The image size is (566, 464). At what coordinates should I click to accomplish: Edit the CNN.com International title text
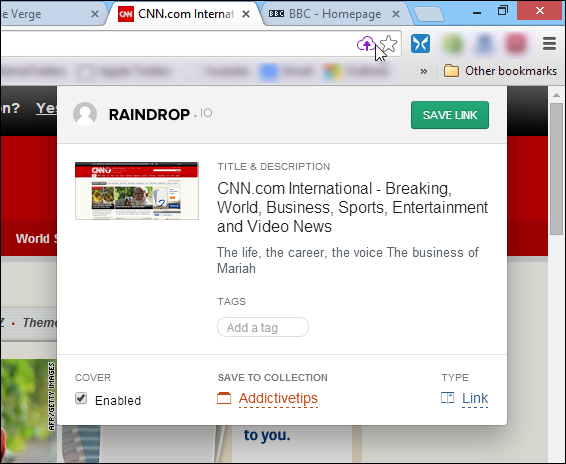pyautogui.click(x=352, y=207)
